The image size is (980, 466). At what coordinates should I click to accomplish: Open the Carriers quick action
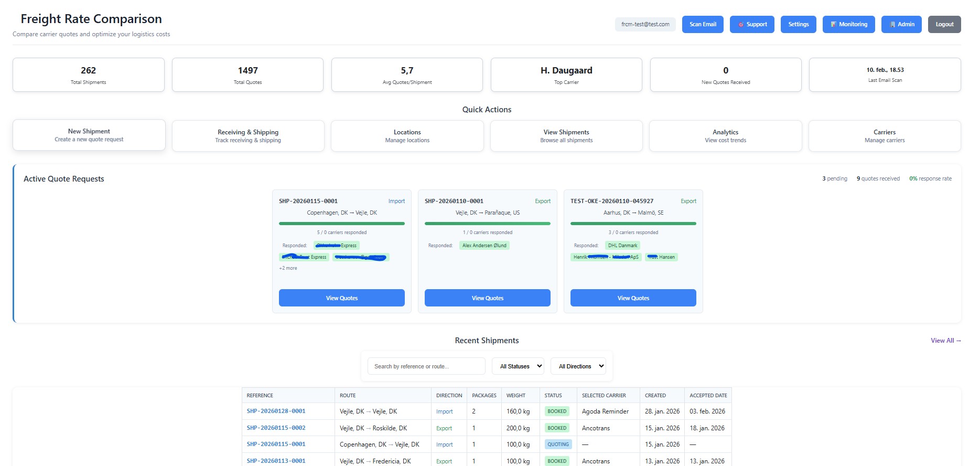[x=885, y=136]
